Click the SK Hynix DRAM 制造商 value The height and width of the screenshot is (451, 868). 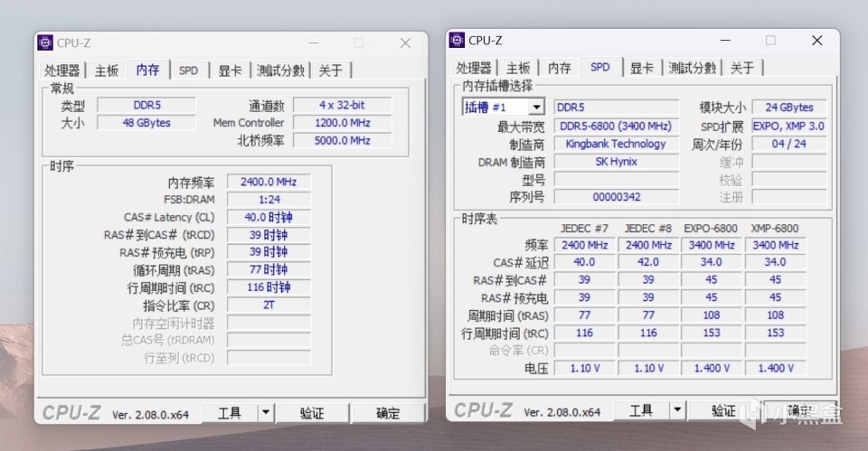click(x=616, y=161)
